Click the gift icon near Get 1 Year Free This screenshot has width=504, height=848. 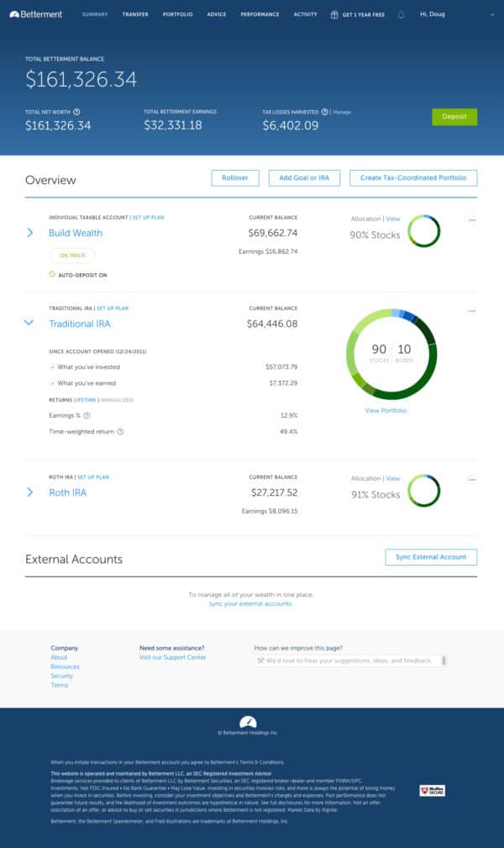point(334,14)
